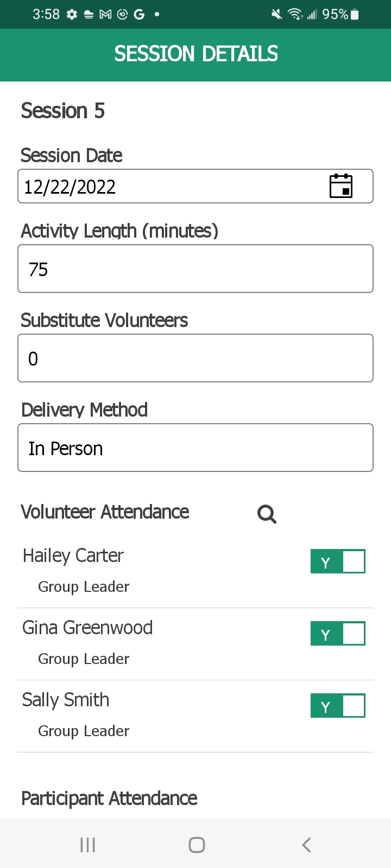Viewport: 391px width, 868px height.
Task: Open the Session Date 12/22/2022 field
Action: point(195,186)
